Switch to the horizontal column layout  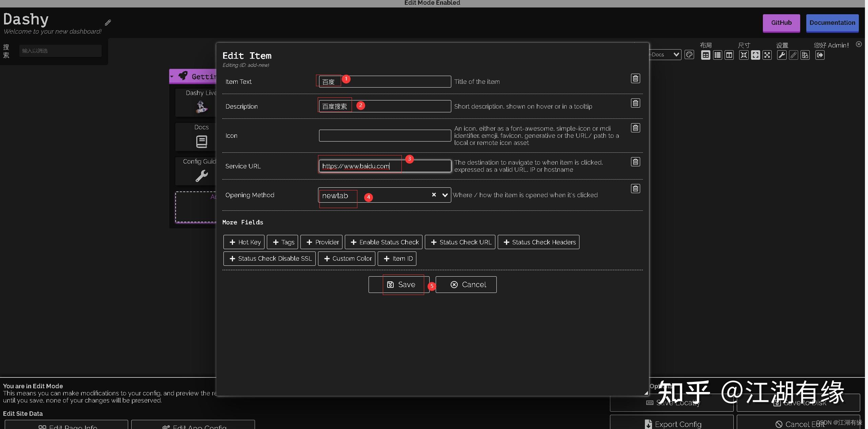coord(729,55)
